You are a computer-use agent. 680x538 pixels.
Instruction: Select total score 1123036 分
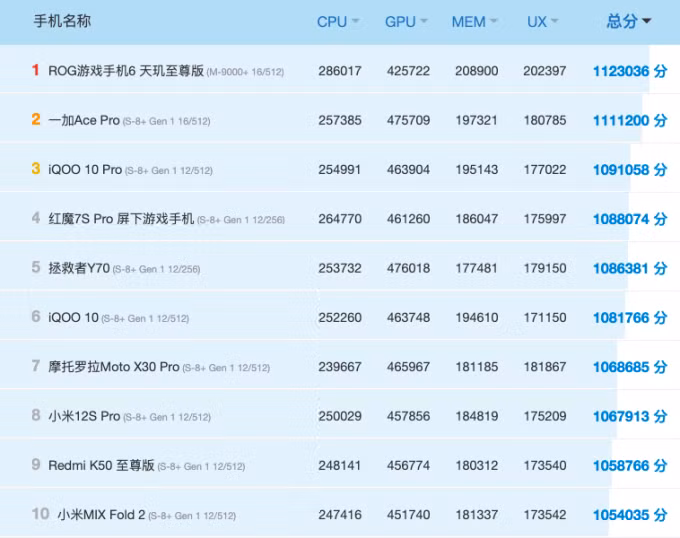pyautogui.click(x=630, y=71)
